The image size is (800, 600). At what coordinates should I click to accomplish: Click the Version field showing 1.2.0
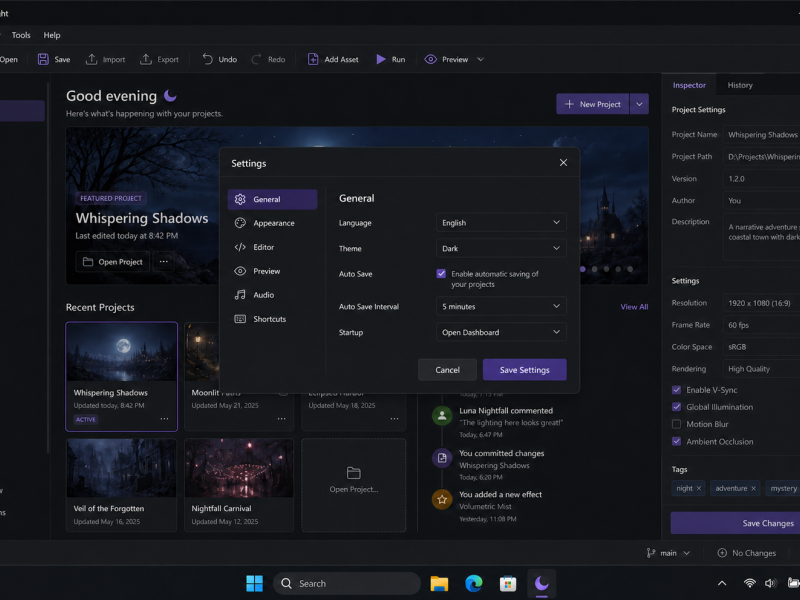[762, 179]
